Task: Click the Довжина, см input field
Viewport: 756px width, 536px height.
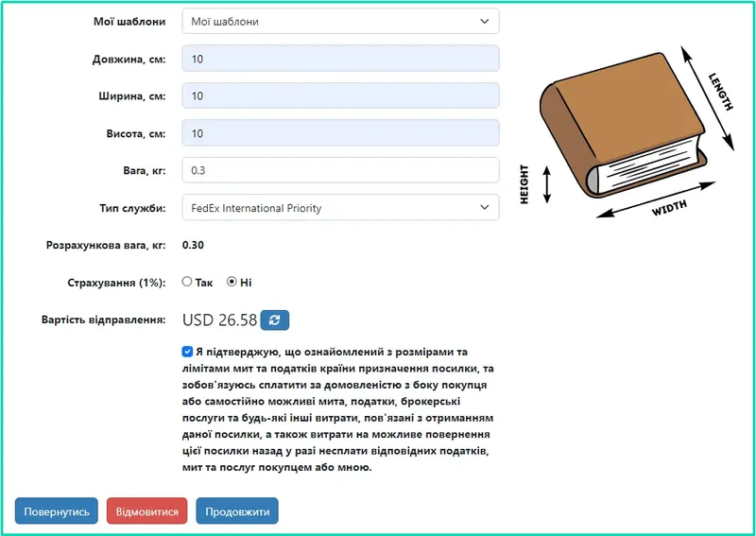Action: click(x=340, y=59)
